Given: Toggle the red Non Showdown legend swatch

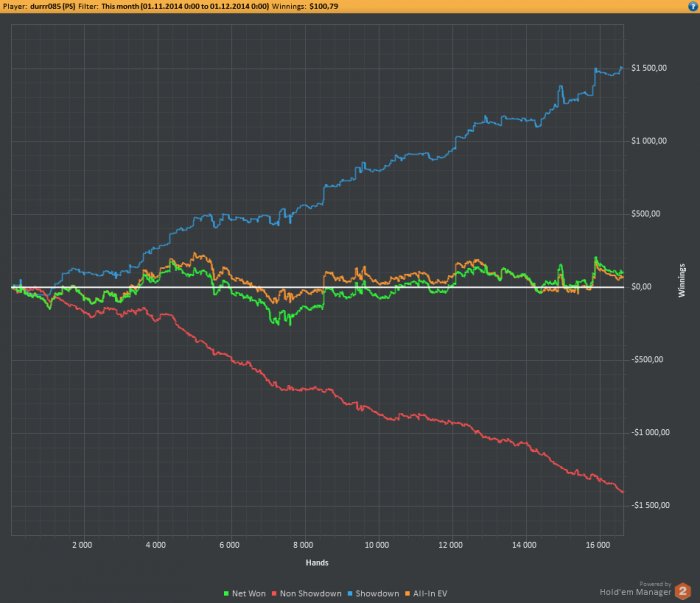Looking at the screenshot, I should pyautogui.click(x=274, y=594).
